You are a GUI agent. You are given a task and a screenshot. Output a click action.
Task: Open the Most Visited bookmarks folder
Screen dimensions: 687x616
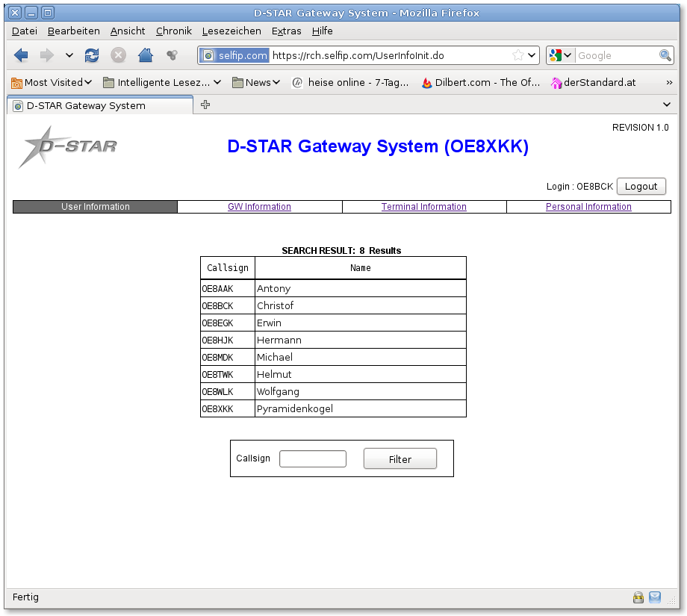52,82
